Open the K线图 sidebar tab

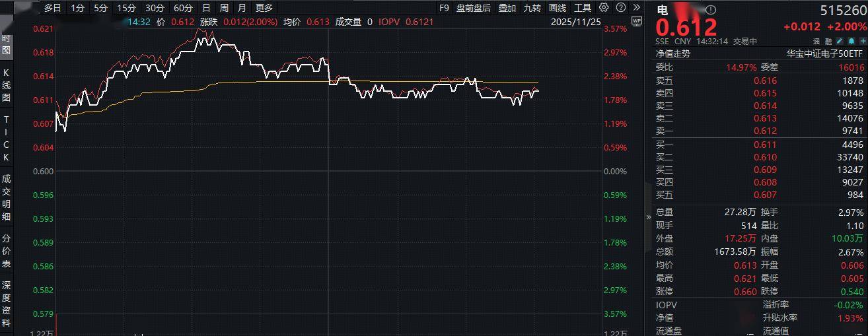[x=7, y=84]
